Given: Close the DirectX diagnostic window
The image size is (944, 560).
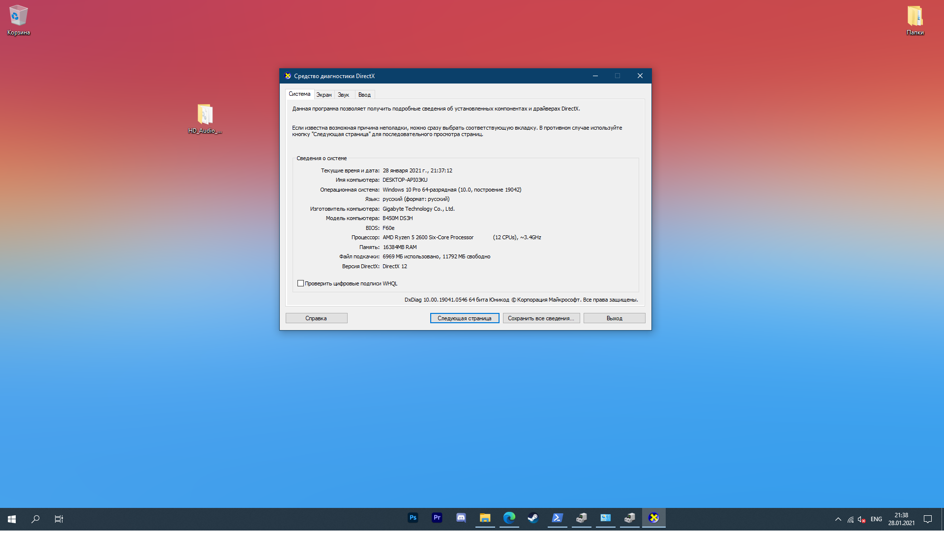Looking at the screenshot, I should [x=640, y=76].
